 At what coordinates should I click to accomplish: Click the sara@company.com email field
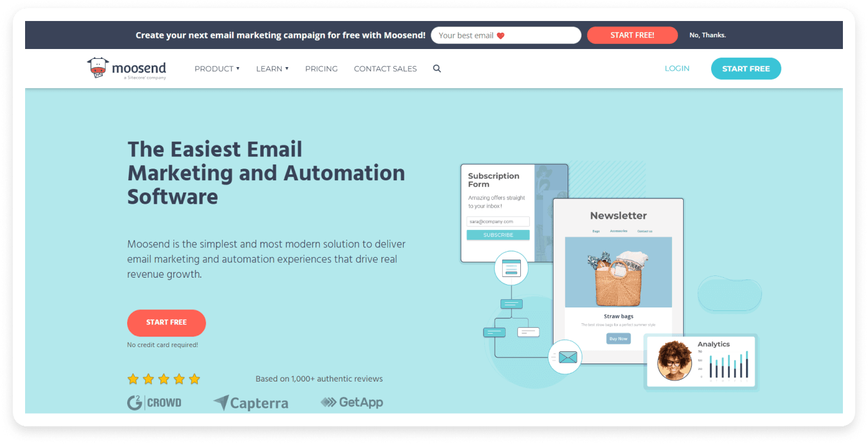pyautogui.click(x=498, y=222)
